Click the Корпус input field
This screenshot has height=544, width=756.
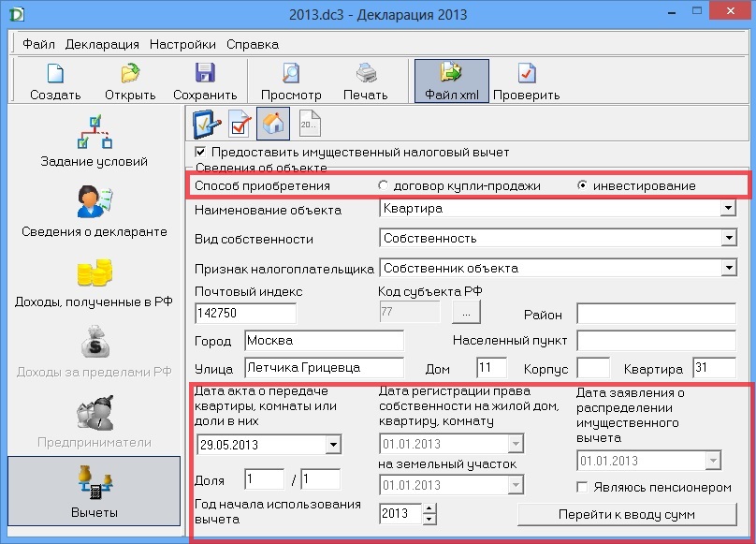[593, 368]
